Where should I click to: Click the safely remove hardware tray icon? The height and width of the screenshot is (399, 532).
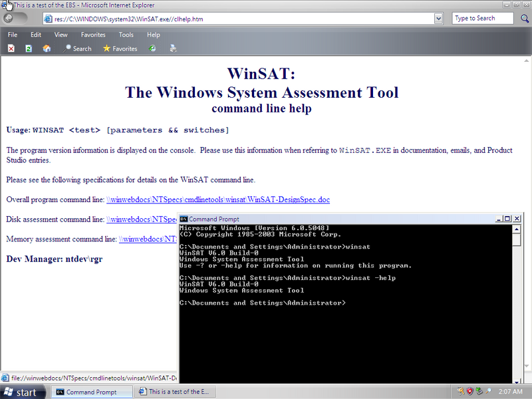[479, 392]
